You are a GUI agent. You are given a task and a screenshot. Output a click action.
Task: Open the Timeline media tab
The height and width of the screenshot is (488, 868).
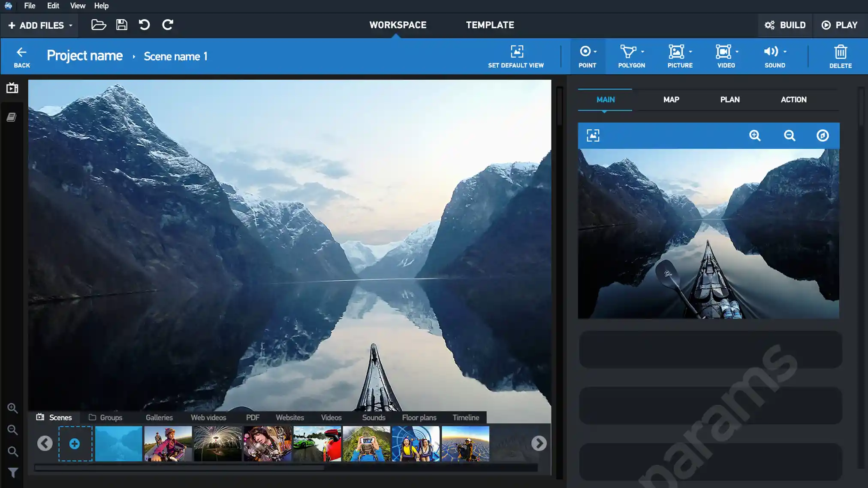(x=466, y=417)
